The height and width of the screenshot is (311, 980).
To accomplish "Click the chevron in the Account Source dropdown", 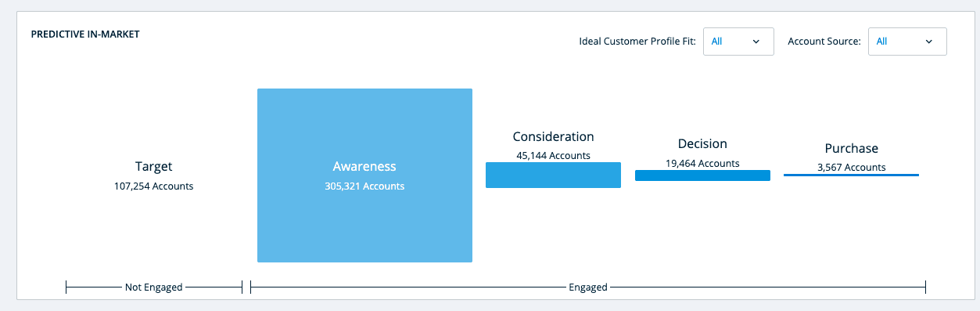I will [x=929, y=42].
